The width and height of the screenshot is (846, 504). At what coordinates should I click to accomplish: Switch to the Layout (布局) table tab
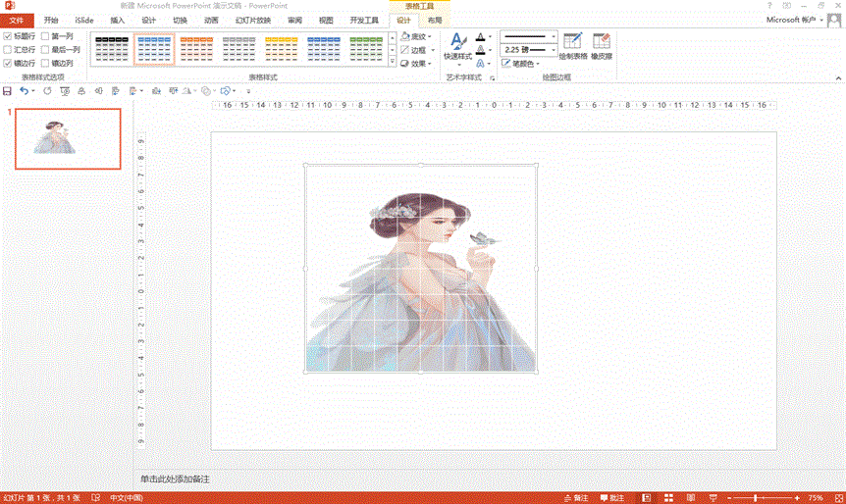tap(435, 20)
